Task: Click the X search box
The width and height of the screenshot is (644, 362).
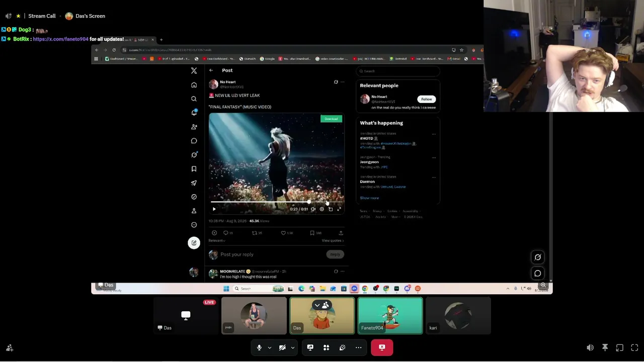Action: pyautogui.click(x=397, y=71)
